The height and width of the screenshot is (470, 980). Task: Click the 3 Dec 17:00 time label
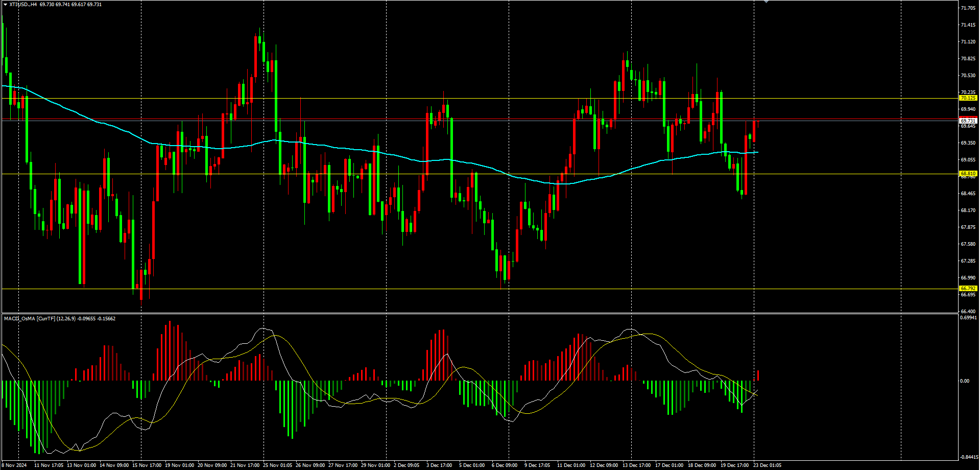point(440,465)
